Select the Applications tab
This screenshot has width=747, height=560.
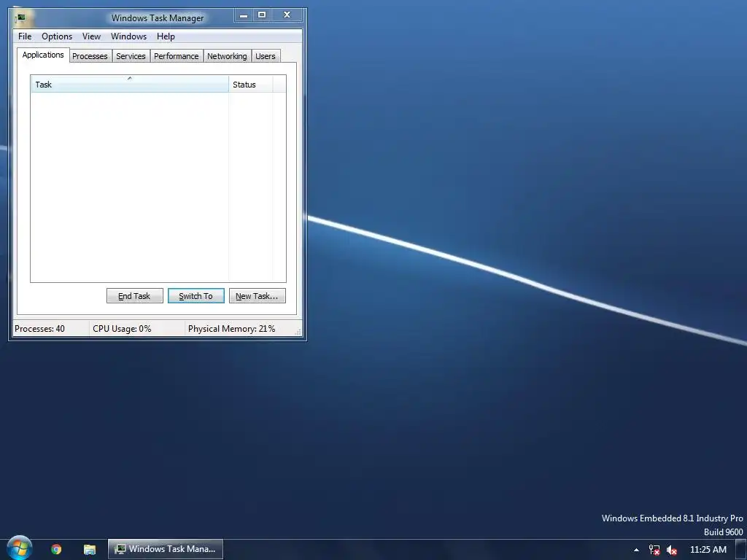43,55
